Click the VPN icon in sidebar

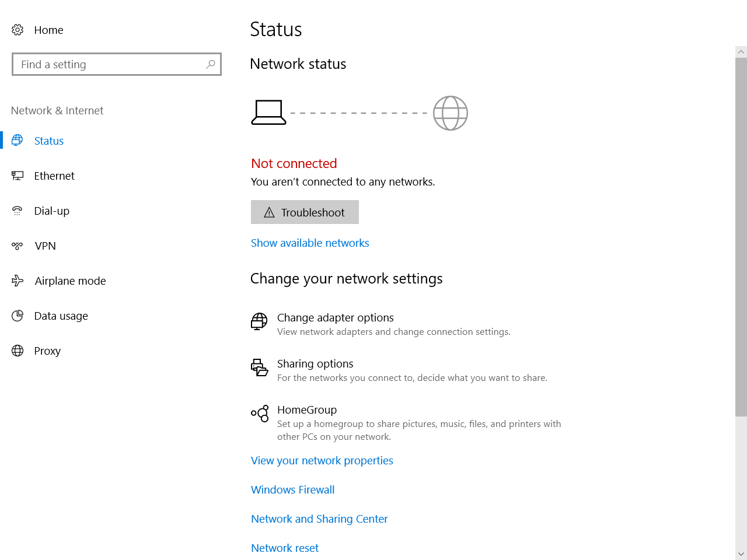pos(18,246)
